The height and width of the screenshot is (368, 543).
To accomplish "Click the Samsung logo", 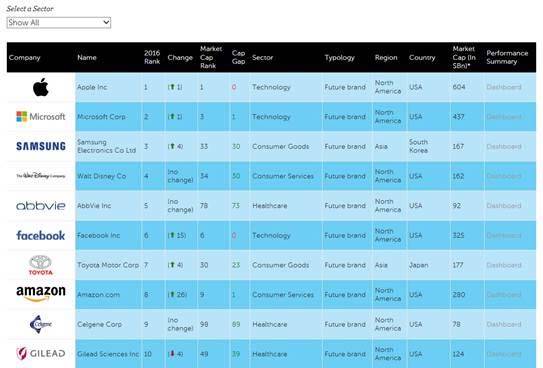I will click(41, 146).
